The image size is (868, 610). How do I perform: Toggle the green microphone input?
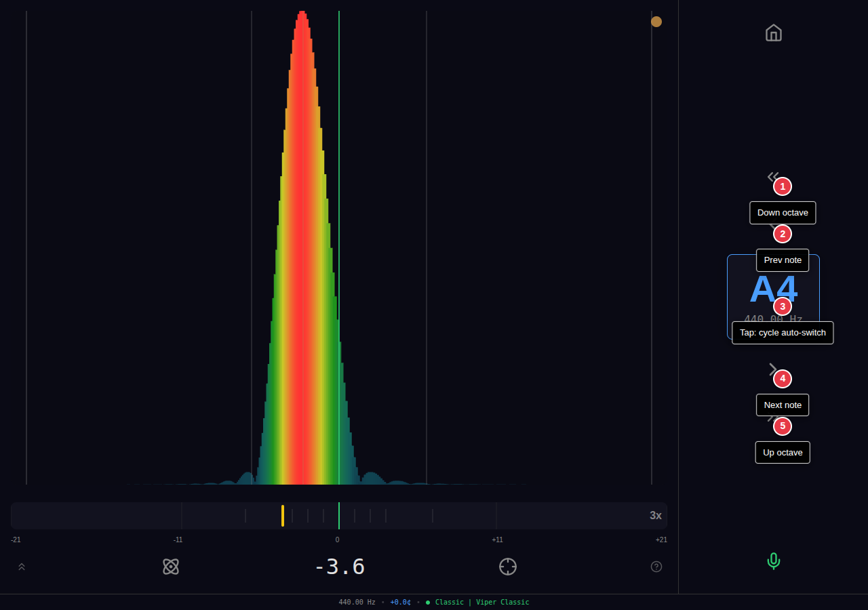(773, 561)
